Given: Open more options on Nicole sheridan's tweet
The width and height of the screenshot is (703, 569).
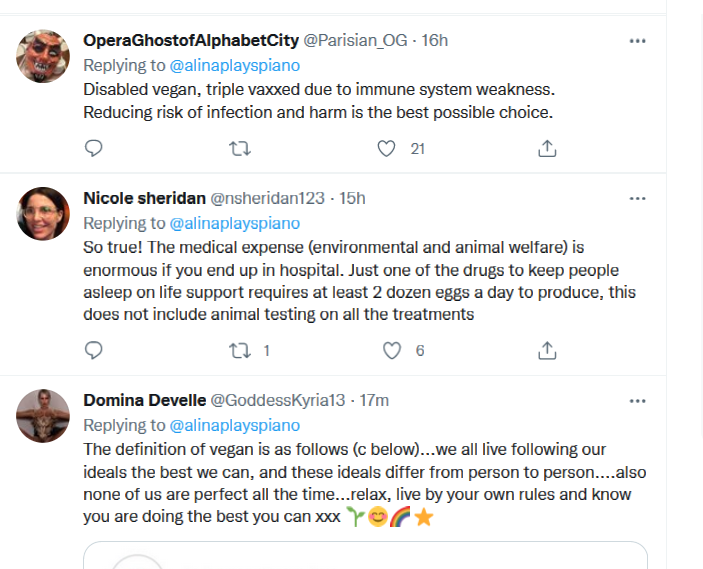Looking at the screenshot, I should coord(637,198).
